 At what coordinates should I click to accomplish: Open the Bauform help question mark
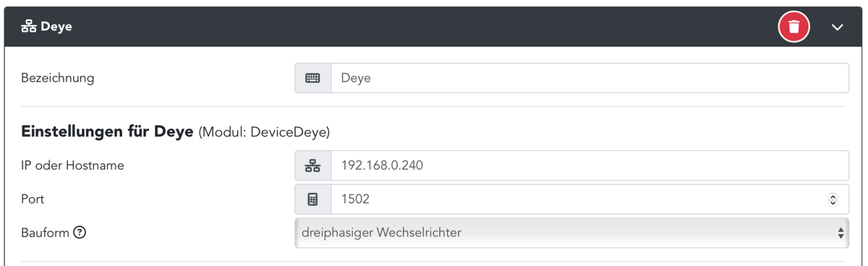coord(80,233)
